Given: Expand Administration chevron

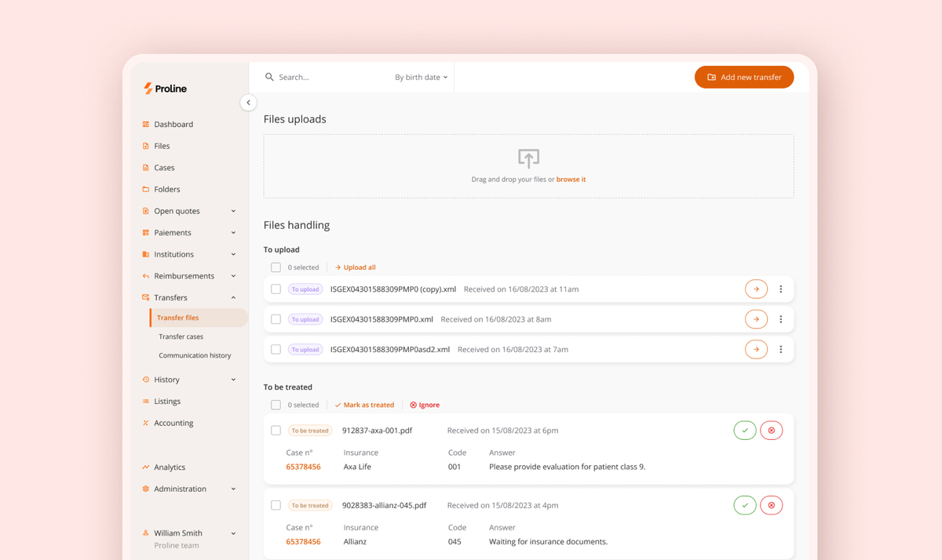Looking at the screenshot, I should click(233, 489).
